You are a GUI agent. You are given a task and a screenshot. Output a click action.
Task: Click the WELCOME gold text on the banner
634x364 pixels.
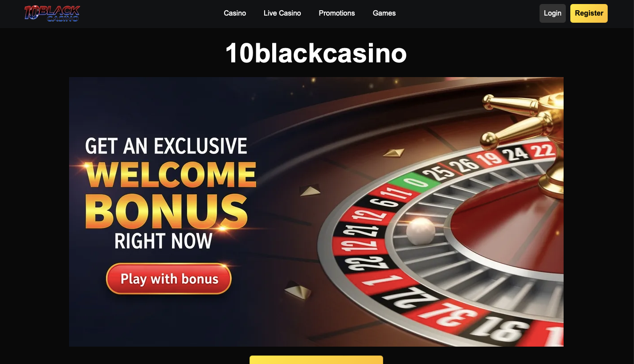[171, 174]
